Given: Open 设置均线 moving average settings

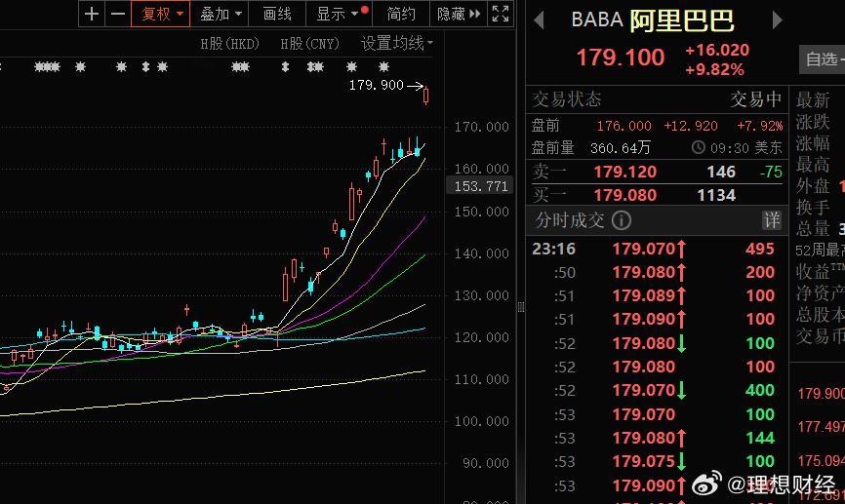Looking at the screenshot, I should [x=396, y=43].
